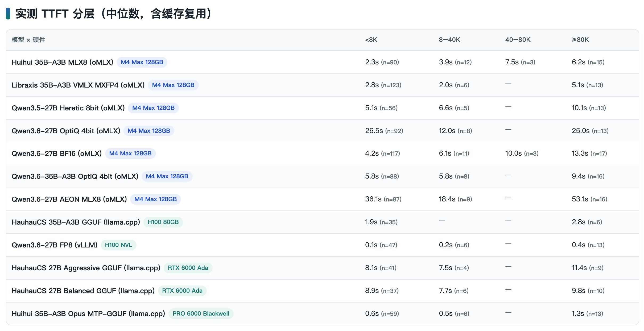Click the value "0.1s (n=47)"
Image resolution: width=644 pixels, height=331 pixels.
point(381,245)
